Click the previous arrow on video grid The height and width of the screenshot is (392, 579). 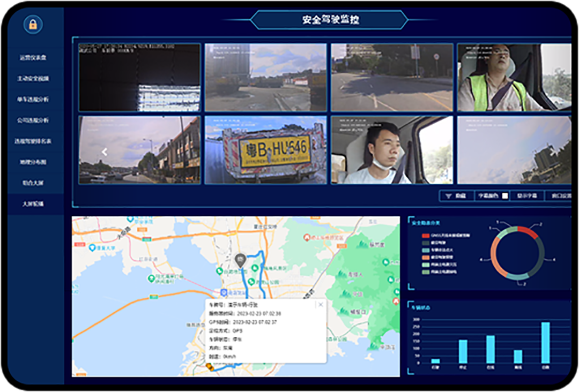105,152
